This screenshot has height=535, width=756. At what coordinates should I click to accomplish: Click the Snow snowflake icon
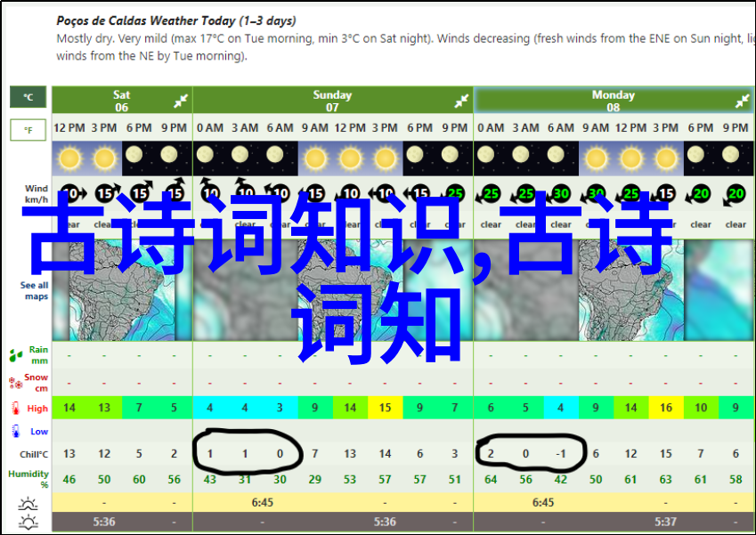pos(16,383)
